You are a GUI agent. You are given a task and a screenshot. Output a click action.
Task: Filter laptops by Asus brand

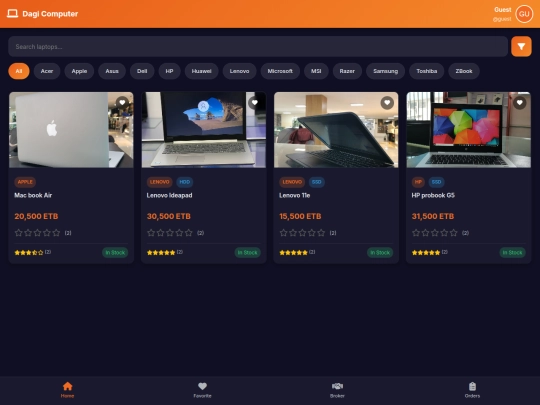click(112, 71)
